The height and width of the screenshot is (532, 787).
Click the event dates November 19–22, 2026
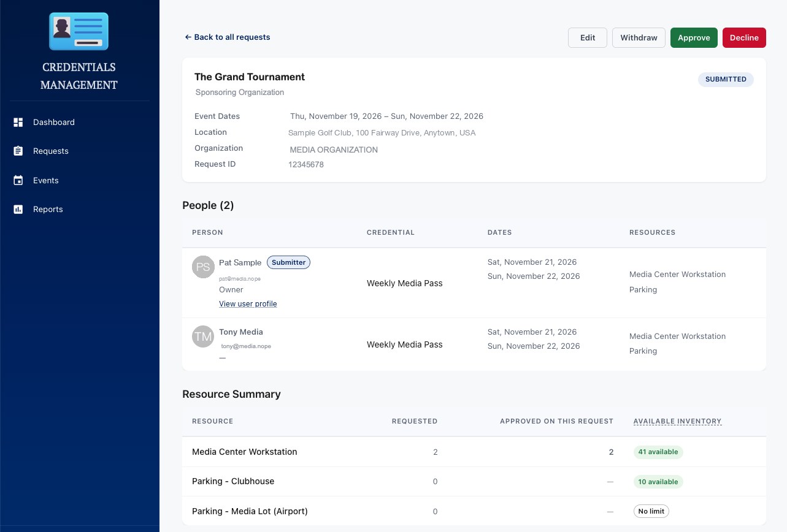(x=386, y=116)
